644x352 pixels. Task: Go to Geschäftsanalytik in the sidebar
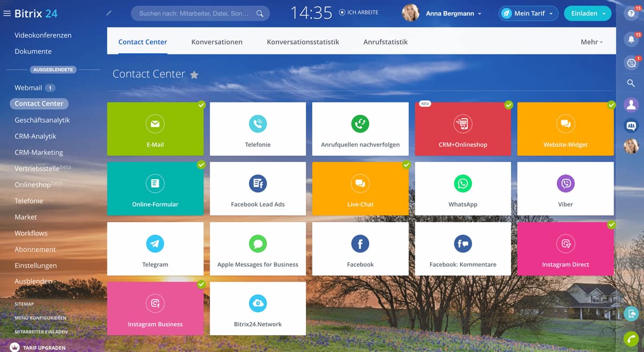click(42, 120)
